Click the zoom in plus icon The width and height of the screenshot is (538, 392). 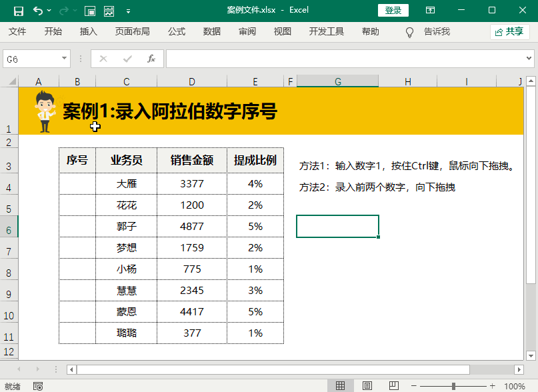tap(493, 386)
